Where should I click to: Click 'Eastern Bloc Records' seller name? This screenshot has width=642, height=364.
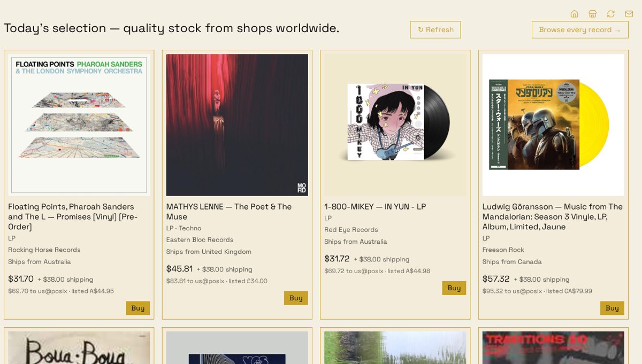tap(200, 240)
